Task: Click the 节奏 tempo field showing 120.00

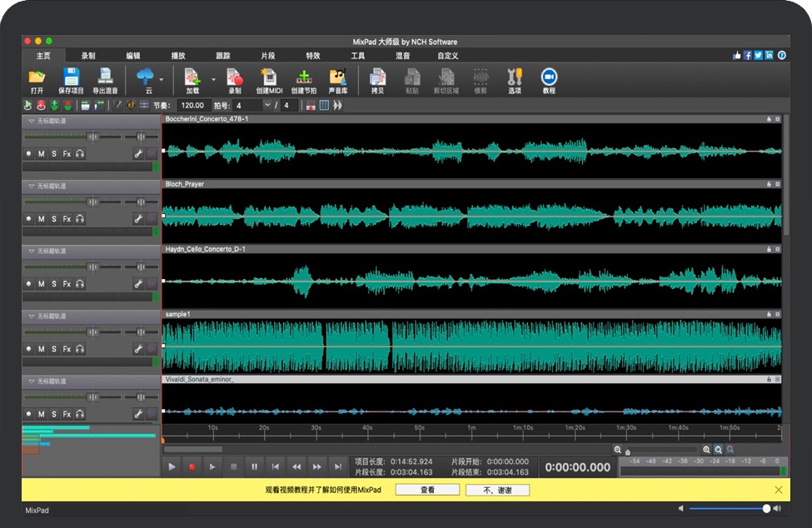Action: point(193,106)
